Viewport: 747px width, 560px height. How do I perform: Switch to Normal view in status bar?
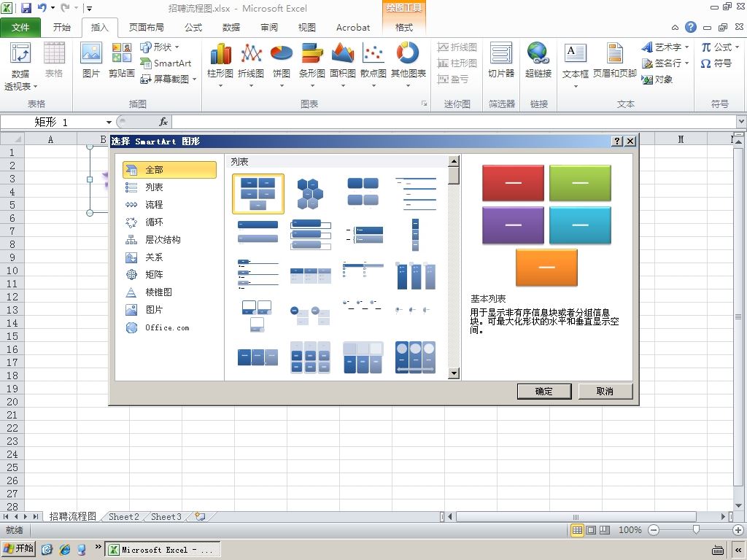click(x=577, y=530)
